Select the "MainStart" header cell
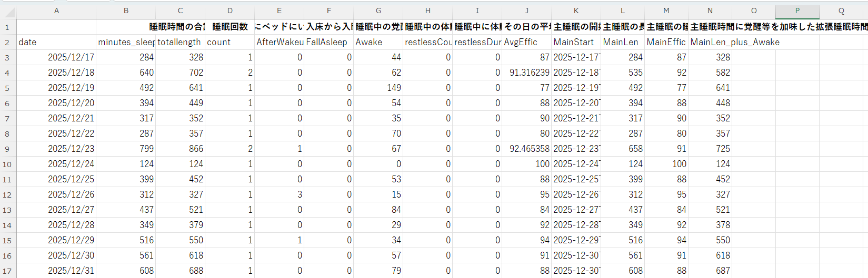 pos(576,42)
